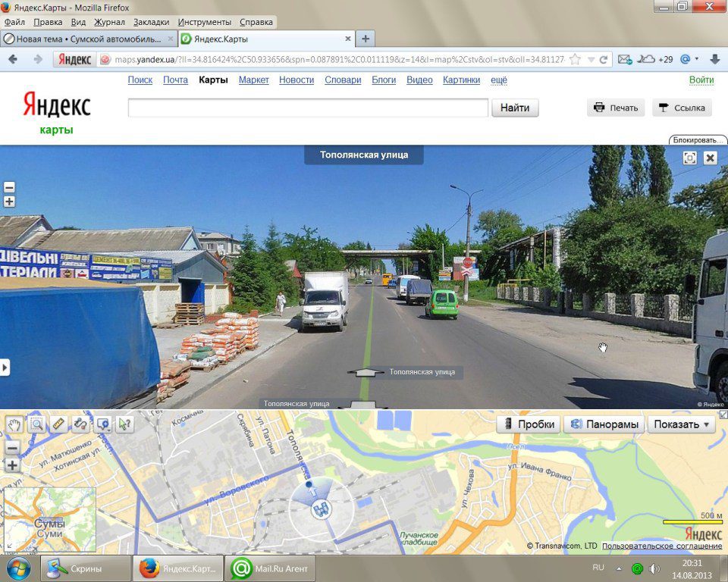The image size is (728, 582).
Task: Zoom in the street panorama view
Action: [9, 202]
